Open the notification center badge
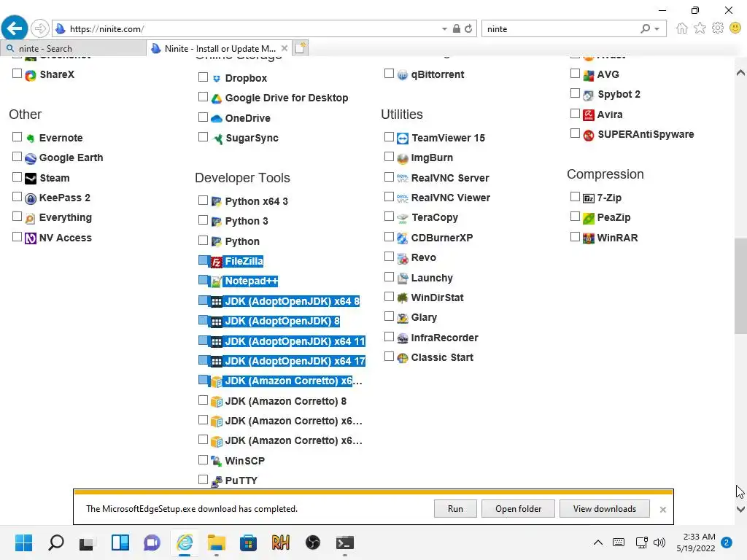 click(x=727, y=542)
